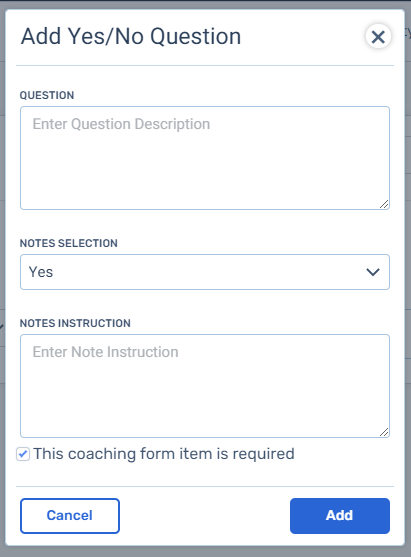Click the Question text area resize grip
The width and height of the screenshot is (411, 557).
click(384, 204)
